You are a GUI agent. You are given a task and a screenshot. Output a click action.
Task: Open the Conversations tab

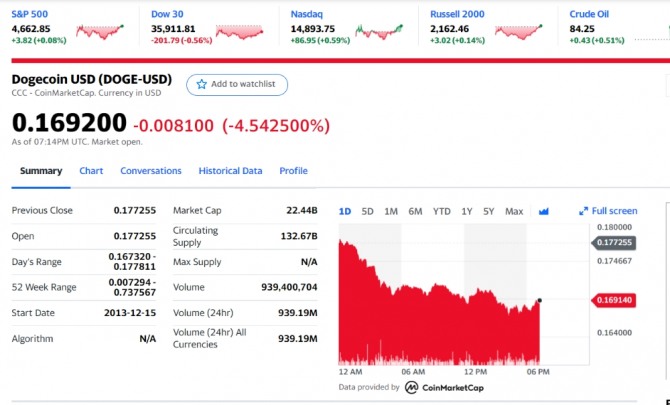point(151,171)
